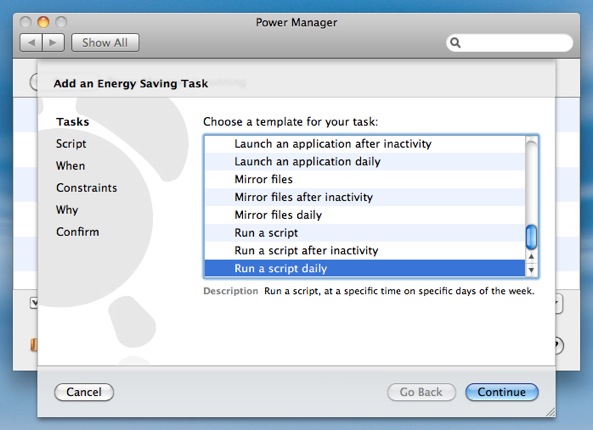Viewport: 593px width, 430px height.
Task: Choose the 'Run a script' template
Action: pyautogui.click(x=365, y=233)
